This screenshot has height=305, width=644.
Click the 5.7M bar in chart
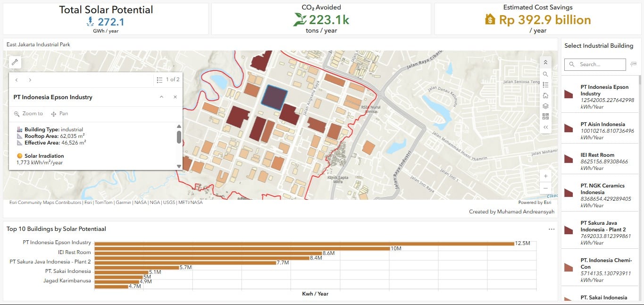[137, 268]
